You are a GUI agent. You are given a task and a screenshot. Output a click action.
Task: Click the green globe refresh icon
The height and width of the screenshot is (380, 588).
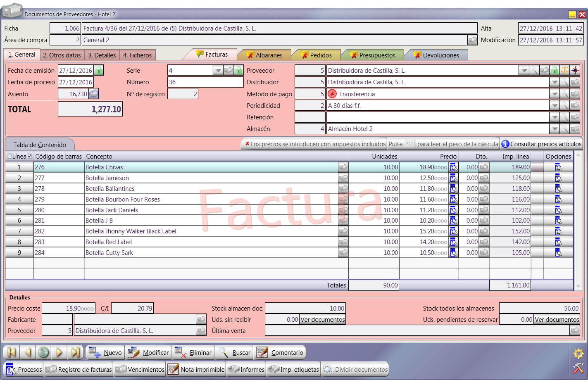click(43, 352)
